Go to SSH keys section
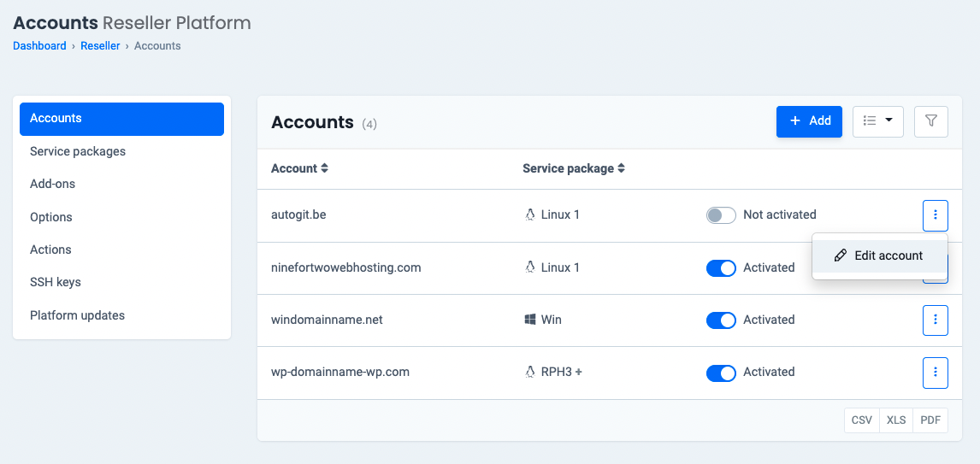Viewport: 980px width, 464px height. coord(56,282)
